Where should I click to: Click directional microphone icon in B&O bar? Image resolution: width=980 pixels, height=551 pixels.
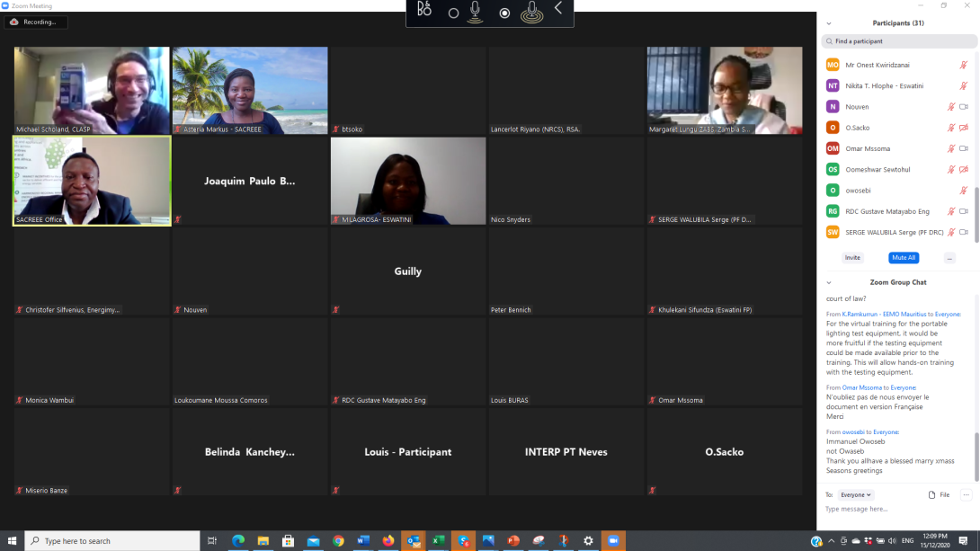475,12
